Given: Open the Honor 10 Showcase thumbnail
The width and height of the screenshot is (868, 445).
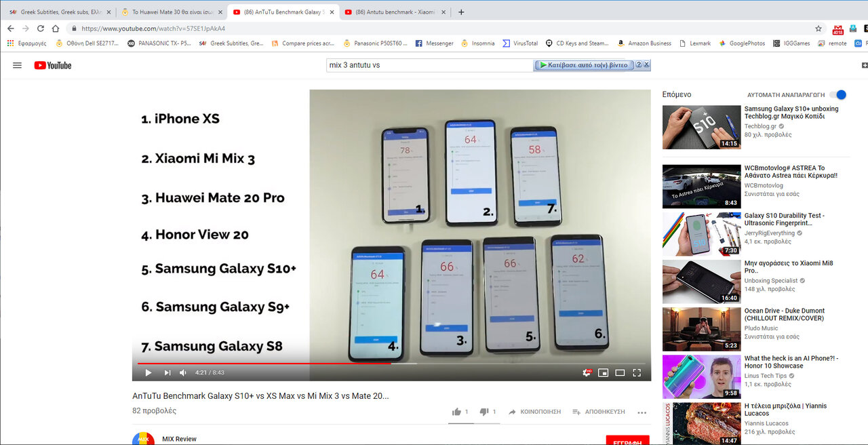Looking at the screenshot, I should tap(701, 376).
